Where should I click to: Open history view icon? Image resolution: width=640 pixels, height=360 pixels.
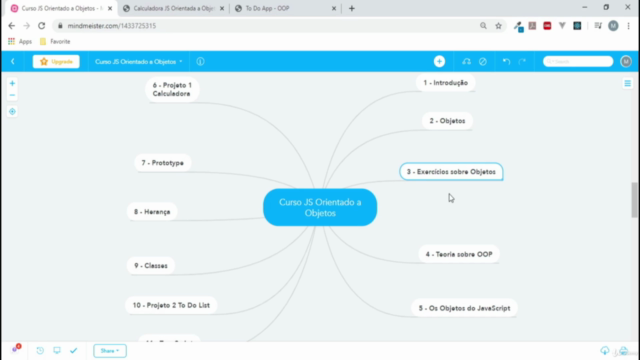pyautogui.click(x=40, y=351)
